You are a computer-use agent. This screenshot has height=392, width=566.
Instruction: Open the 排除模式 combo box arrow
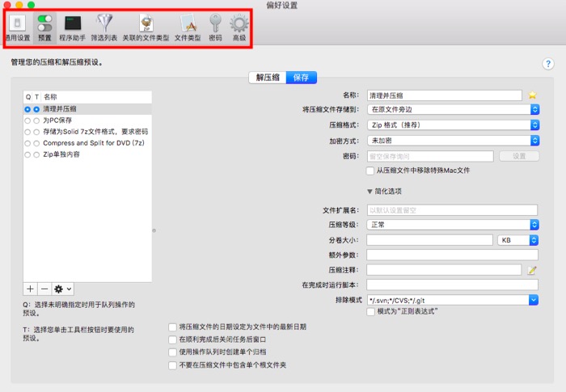pos(533,300)
